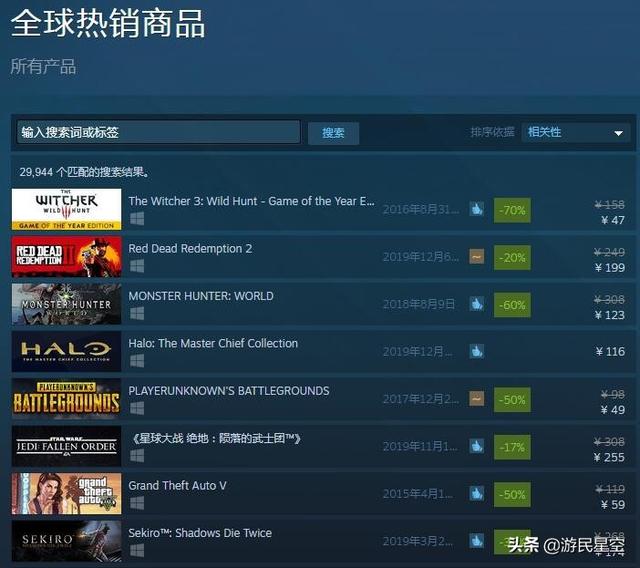Click the PUBG Battlegrounds thumbnail image
Viewport: 640px width, 568px height.
[67, 399]
